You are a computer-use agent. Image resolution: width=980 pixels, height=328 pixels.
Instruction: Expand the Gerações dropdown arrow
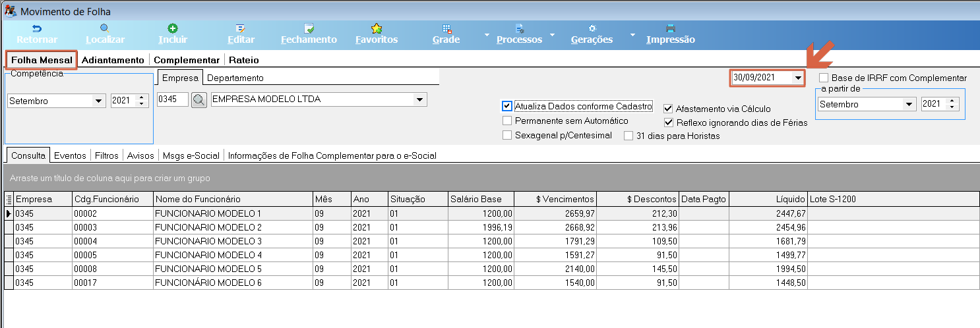pos(632,35)
